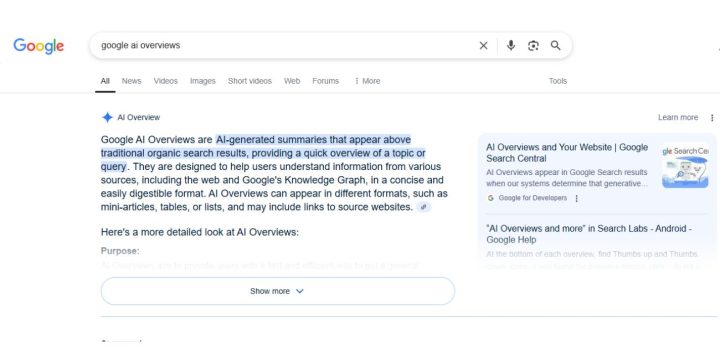720x360 pixels.
Task: Expand the overview with Show more
Action: click(278, 291)
